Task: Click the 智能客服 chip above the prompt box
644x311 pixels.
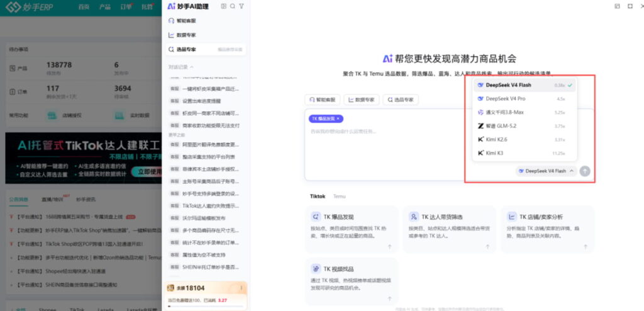Action: tap(323, 99)
